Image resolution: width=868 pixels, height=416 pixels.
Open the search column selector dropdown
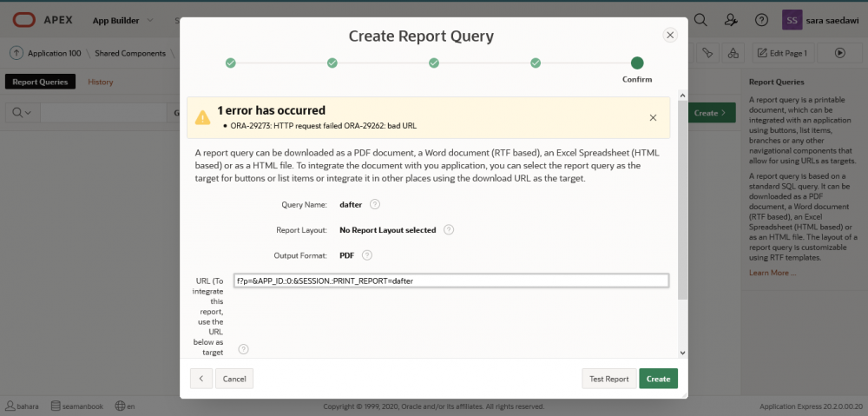point(23,112)
